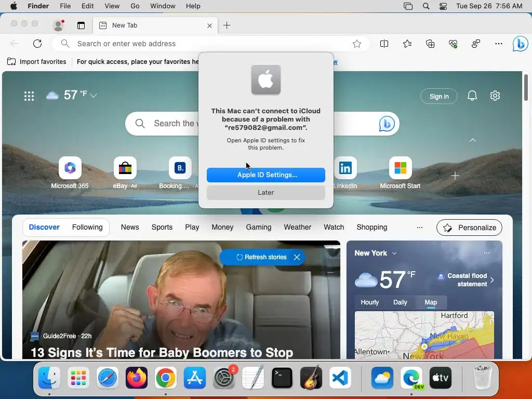
Task: Toggle the vertical tabs icon
Action: (x=81, y=25)
